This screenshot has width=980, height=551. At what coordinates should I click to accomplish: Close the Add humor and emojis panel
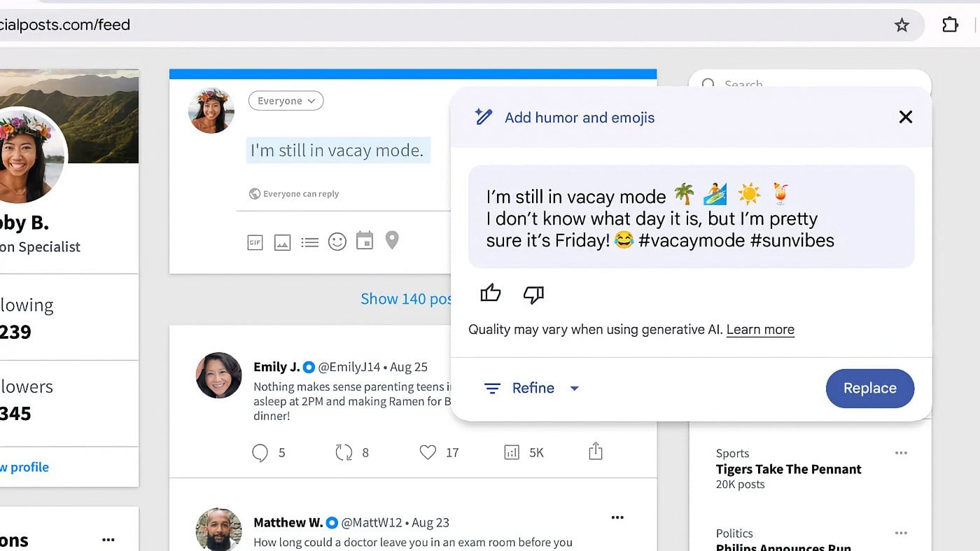[905, 117]
